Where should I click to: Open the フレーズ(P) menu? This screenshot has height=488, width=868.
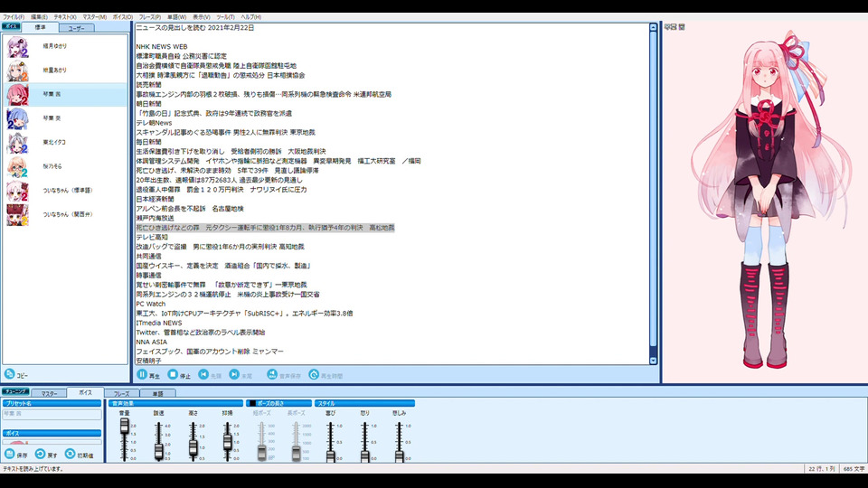(x=150, y=17)
